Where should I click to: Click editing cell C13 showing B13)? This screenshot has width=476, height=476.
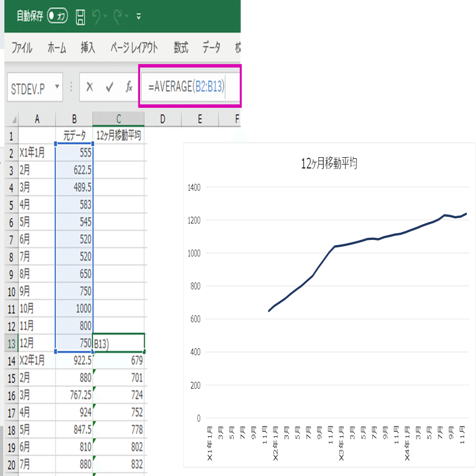(119, 343)
